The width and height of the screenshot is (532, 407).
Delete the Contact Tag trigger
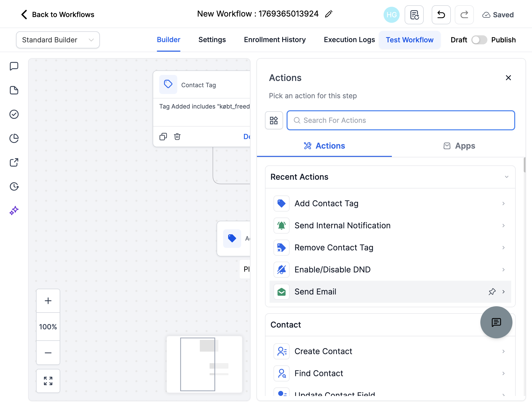pyautogui.click(x=177, y=137)
